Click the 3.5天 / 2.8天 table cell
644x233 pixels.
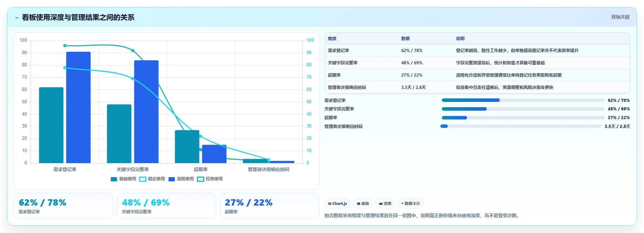tap(413, 88)
